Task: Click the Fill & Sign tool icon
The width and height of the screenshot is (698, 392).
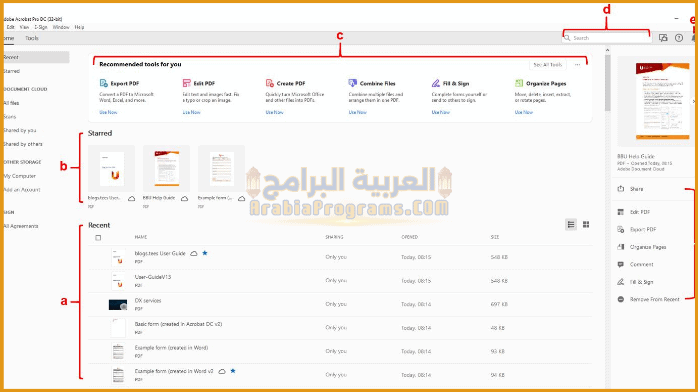Action: click(436, 83)
